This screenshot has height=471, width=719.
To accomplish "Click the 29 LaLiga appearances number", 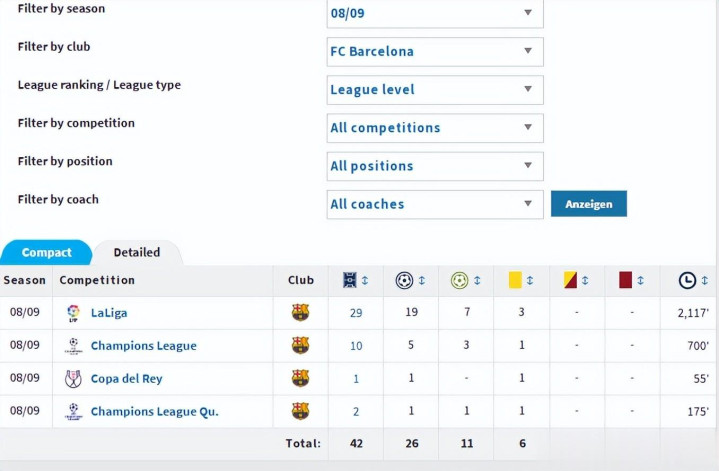I will (356, 313).
